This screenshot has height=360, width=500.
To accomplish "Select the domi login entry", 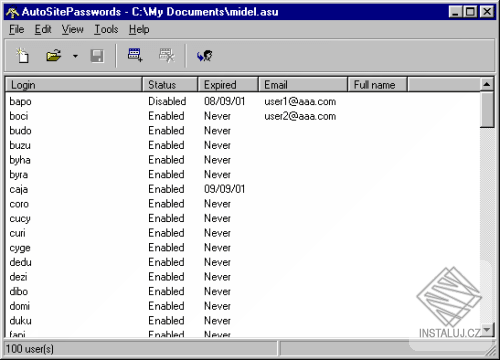I will click(20, 306).
